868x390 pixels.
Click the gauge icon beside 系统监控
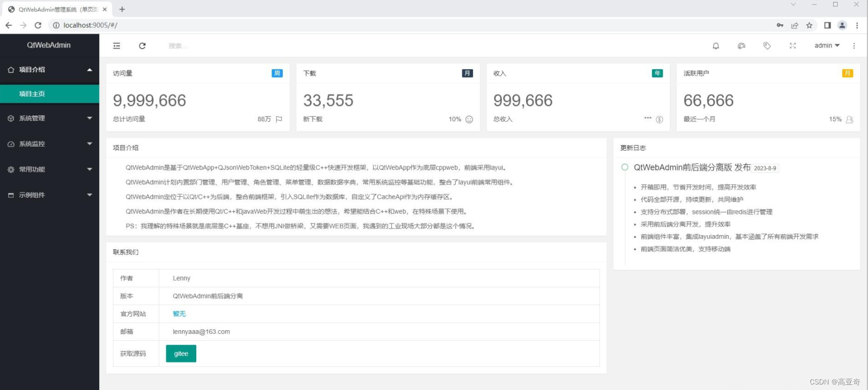coord(11,144)
